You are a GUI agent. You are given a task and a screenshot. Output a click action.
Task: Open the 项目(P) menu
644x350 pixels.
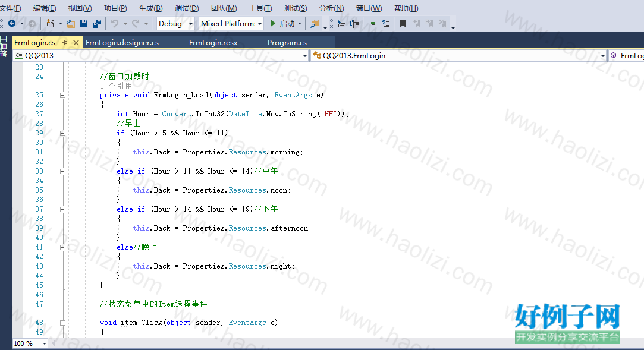coord(115,8)
